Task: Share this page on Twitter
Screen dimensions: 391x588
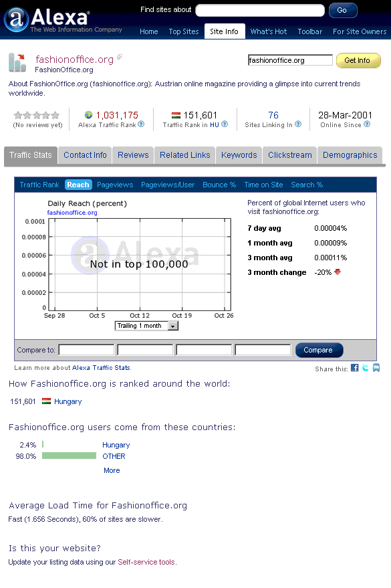Action: click(366, 368)
